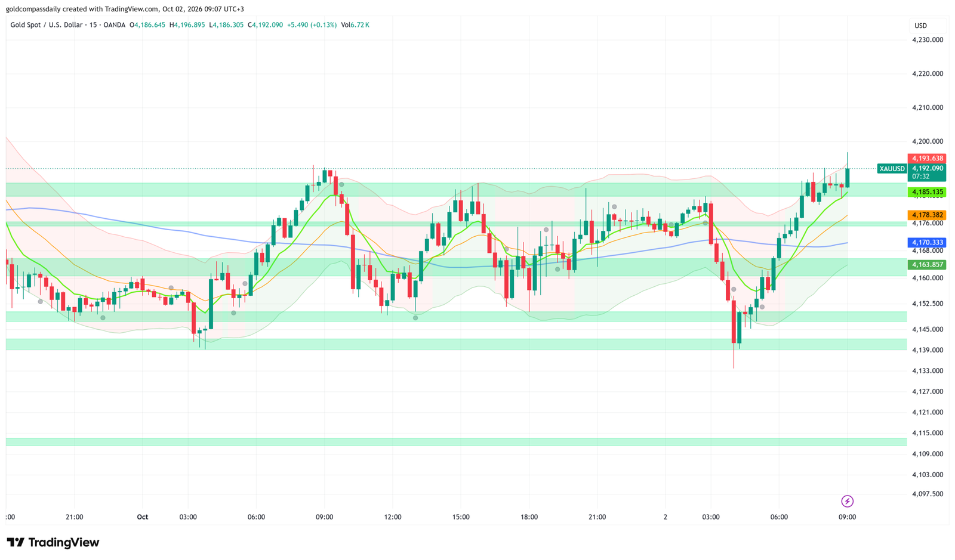Click the 12:00 time axis label
Viewport: 955px width, 560px height.
click(x=393, y=517)
